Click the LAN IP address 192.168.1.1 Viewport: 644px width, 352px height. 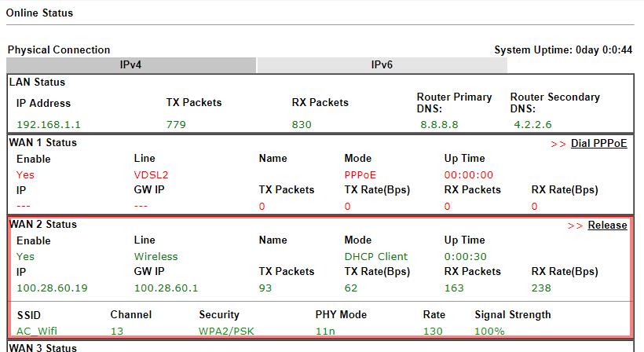click(49, 124)
